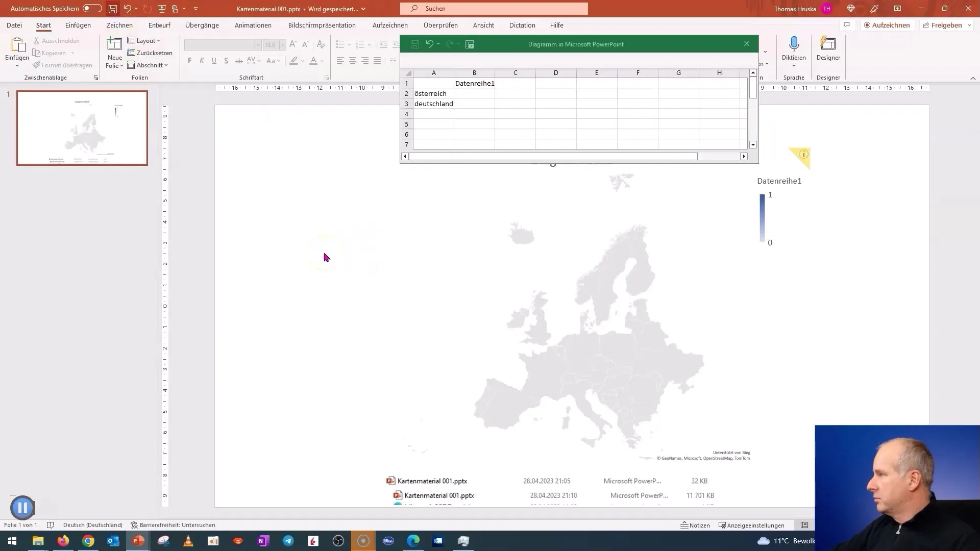This screenshot has width=980, height=551.
Task: Click the Datenreihe1 legend color scale
Action: point(762,218)
